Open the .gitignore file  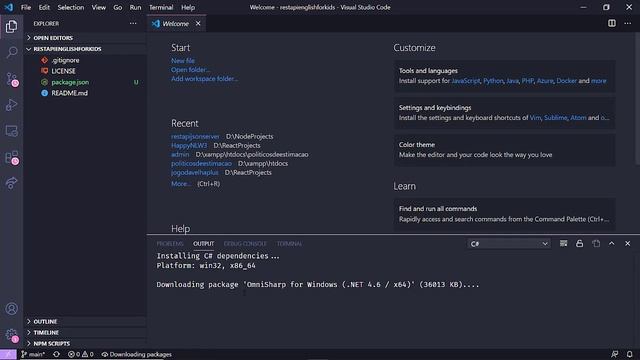[x=85, y=60]
